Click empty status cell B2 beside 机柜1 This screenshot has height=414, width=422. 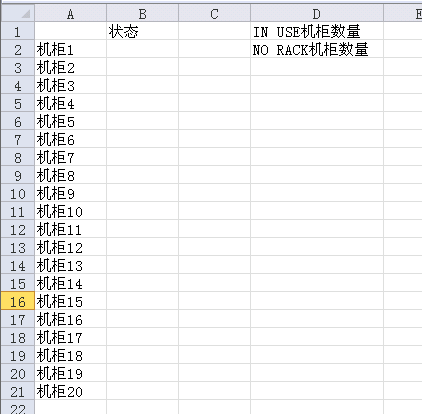[x=142, y=49]
